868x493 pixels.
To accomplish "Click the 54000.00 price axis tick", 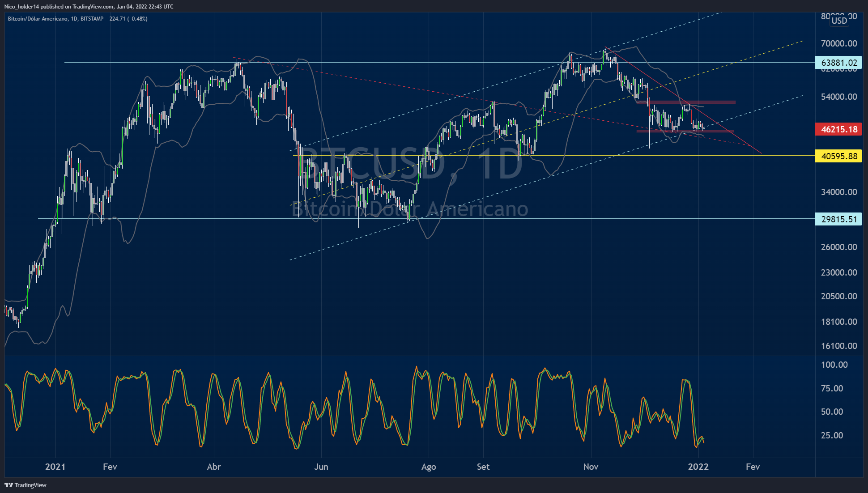I will coord(839,97).
